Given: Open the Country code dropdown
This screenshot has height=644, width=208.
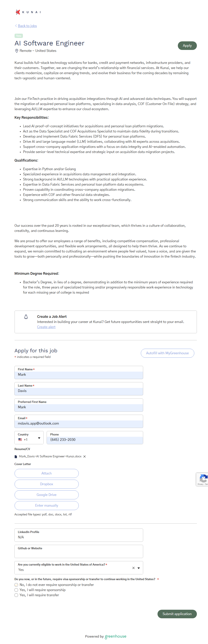Looking at the screenshot, I should tap(39, 438).
